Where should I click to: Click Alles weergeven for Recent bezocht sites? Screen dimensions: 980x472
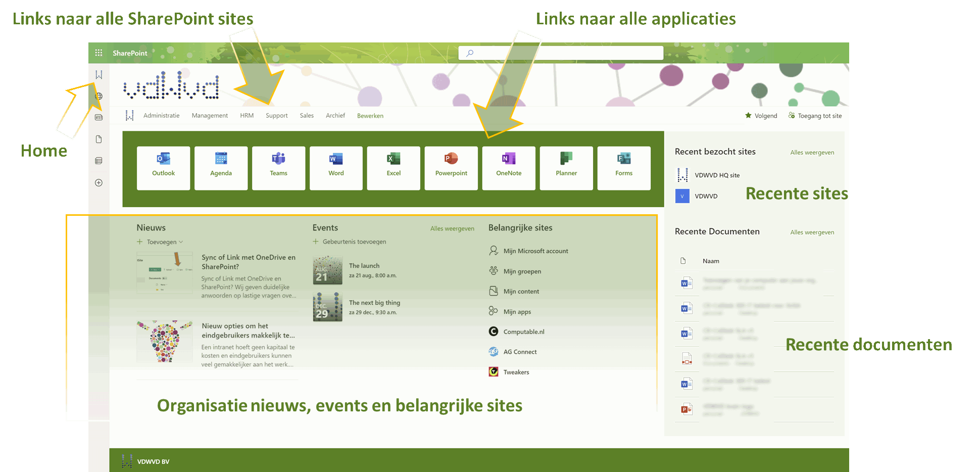pos(812,152)
